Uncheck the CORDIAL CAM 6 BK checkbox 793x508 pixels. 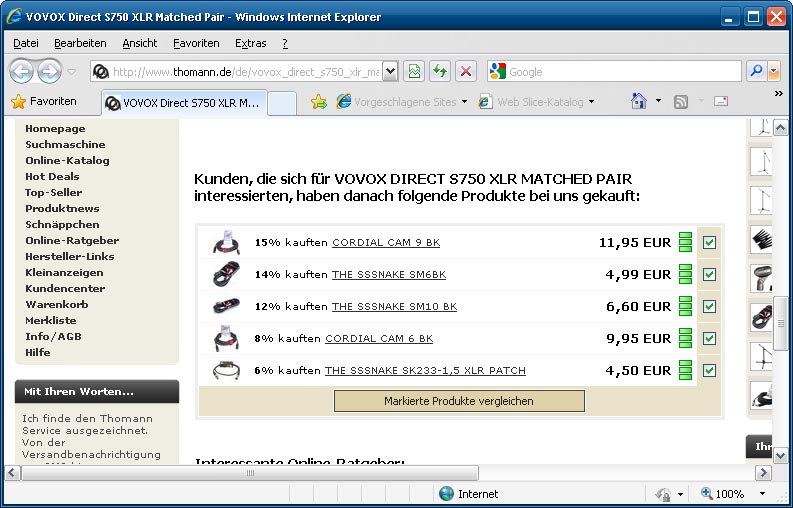(709, 338)
